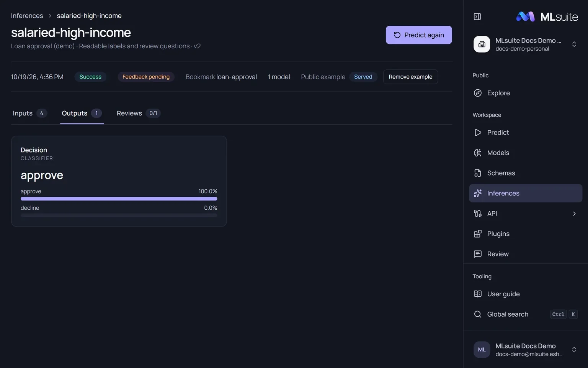Click the Ctrl keyboard shortcut hint
588x368 pixels.
[558, 314]
